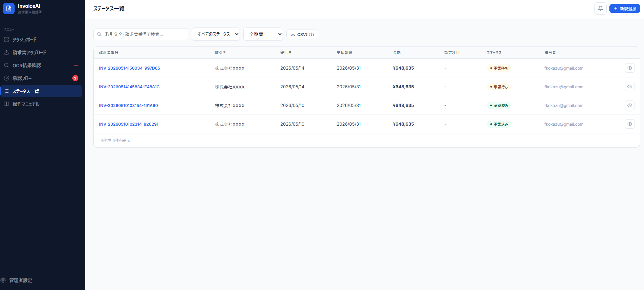Viewport: 644px width, 290px height.
Task: View details eye for invoice 820291
Action: tap(629, 124)
